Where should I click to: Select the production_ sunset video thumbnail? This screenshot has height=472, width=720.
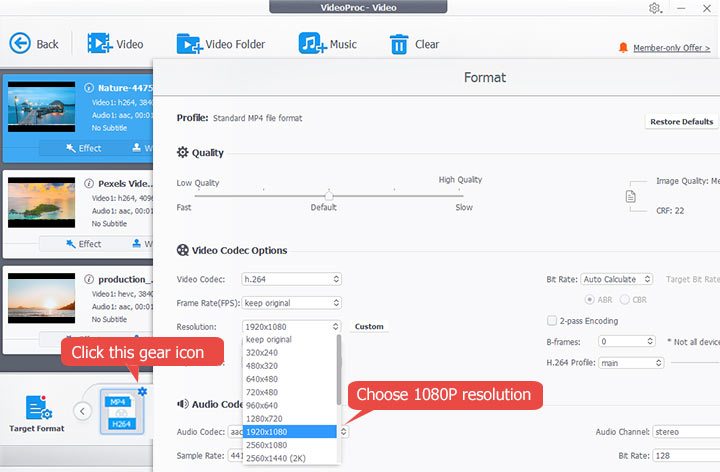(x=41, y=298)
